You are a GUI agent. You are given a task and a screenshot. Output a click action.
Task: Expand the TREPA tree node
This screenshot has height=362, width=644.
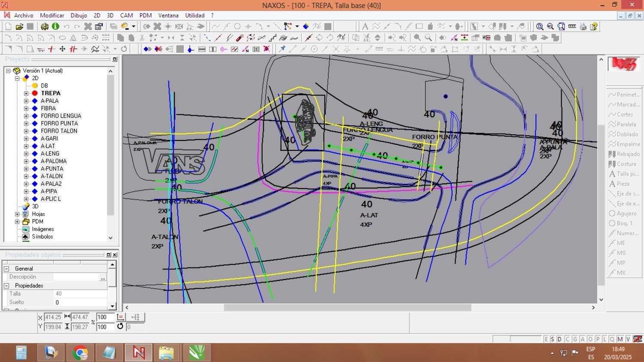point(26,93)
